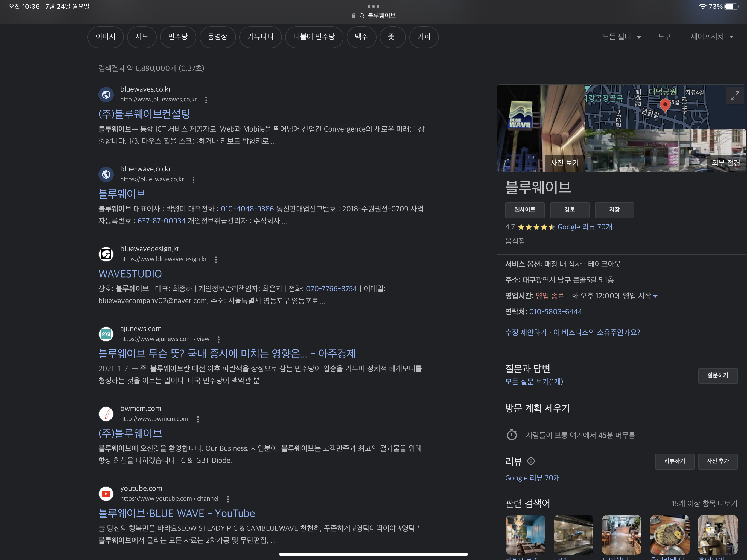Open the 세이프서치 dropdown
The height and width of the screenshot is (560, 747).
click(x=712, y=37)
